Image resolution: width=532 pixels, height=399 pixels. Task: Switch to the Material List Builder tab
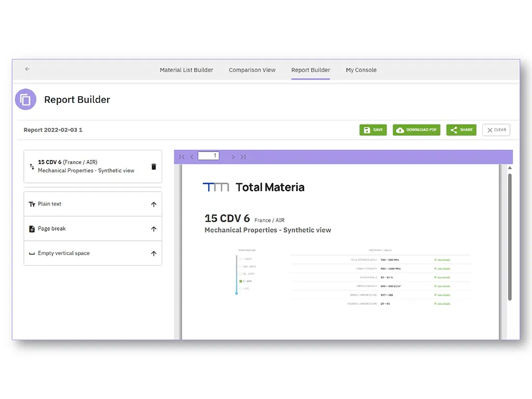tap(186, 70)
